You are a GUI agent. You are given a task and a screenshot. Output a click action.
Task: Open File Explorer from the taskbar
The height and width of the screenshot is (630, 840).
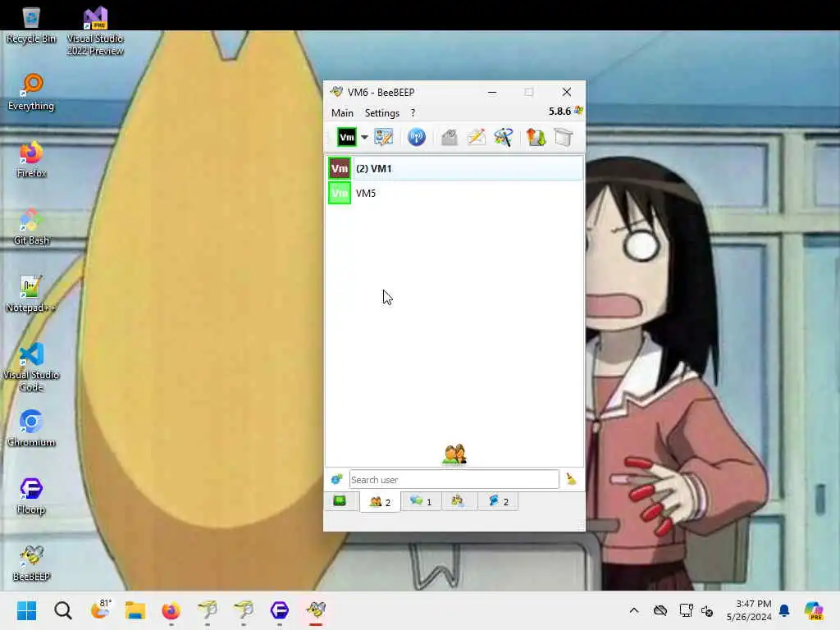[x=135, y=610]
